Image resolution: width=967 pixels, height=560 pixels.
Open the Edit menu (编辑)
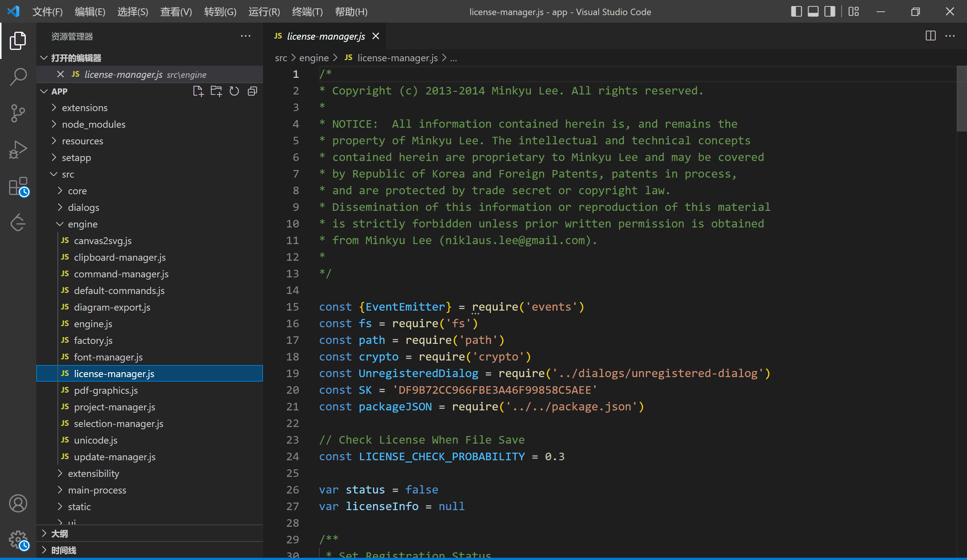(x=90, y=11)
